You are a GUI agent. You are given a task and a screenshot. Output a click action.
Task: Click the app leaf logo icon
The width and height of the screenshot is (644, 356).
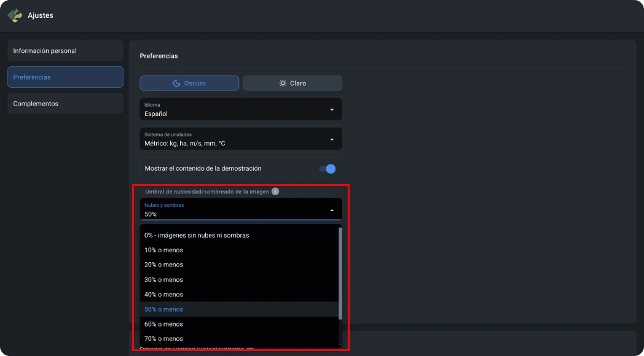(15, 15)
